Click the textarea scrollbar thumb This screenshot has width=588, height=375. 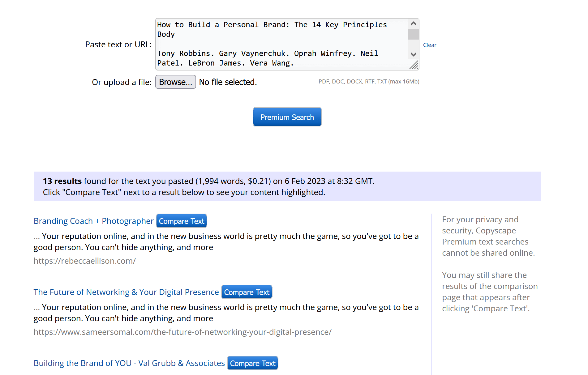tap(413, 34)
